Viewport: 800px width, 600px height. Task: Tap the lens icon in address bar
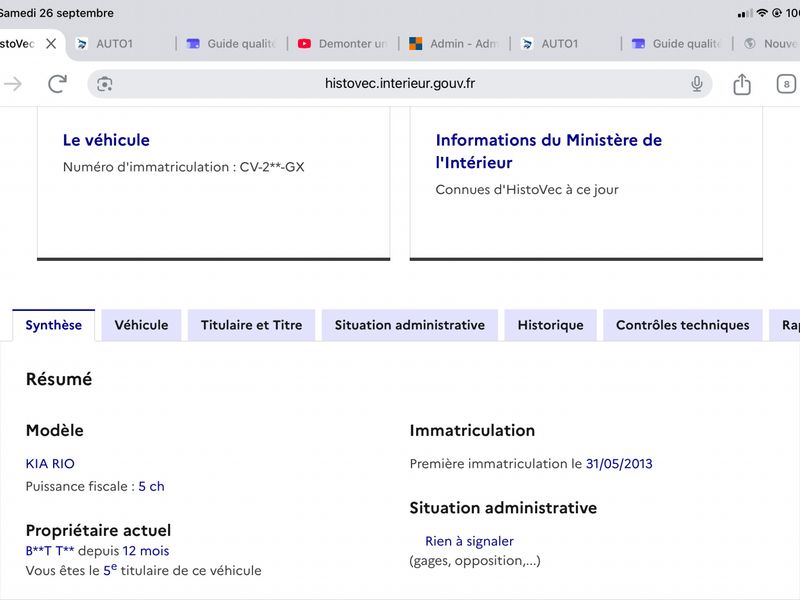[105, 84]
